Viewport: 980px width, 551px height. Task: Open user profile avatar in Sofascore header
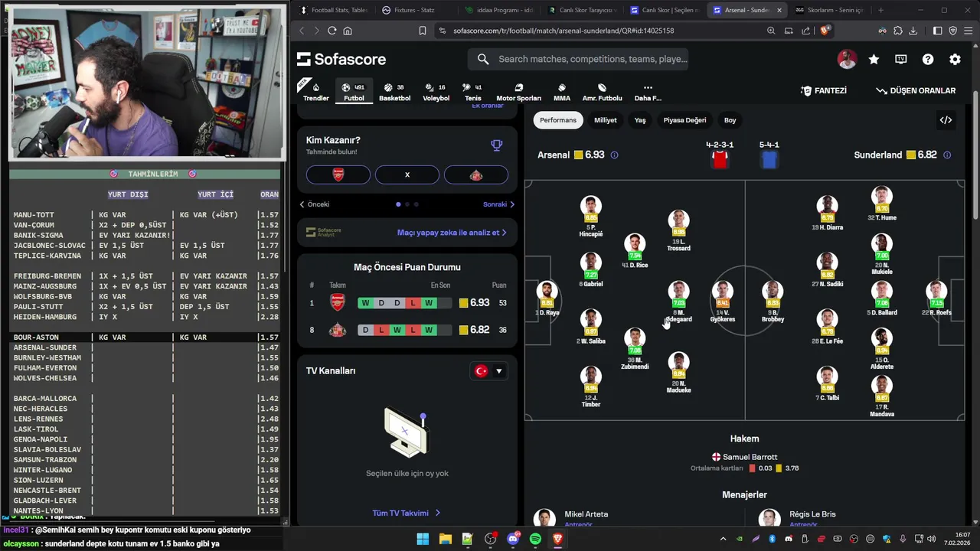pos(847,59)
